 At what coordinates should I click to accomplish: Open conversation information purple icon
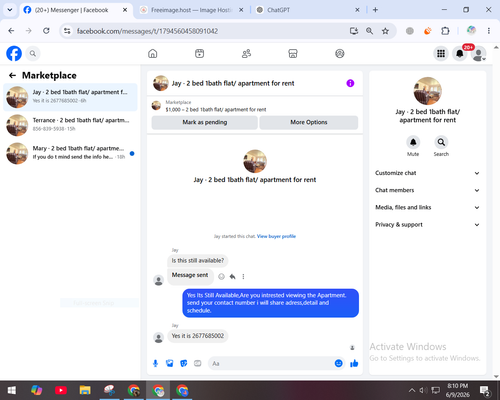[x=350, y=83]
